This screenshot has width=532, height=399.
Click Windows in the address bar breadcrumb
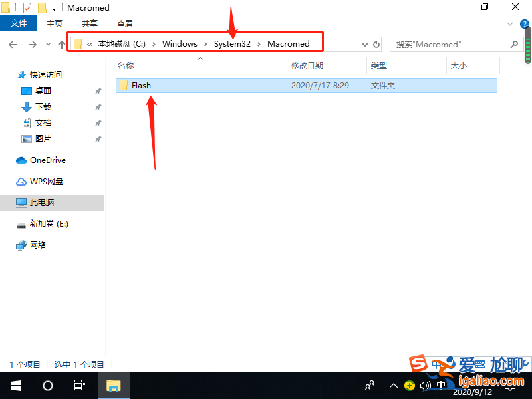click(x=180, y=44)
